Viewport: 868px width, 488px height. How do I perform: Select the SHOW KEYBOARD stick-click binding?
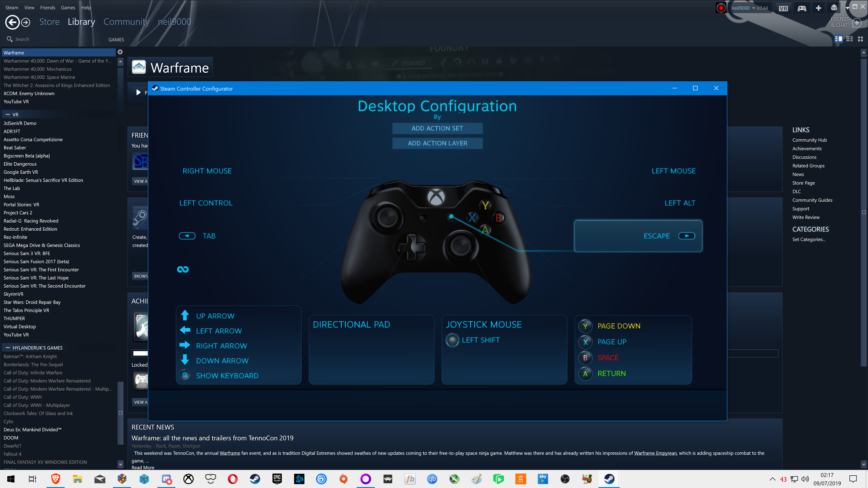tap(219, 375)
